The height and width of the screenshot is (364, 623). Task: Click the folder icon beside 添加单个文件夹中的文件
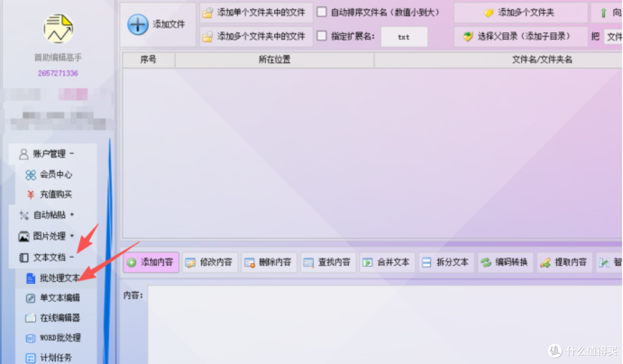208,13
